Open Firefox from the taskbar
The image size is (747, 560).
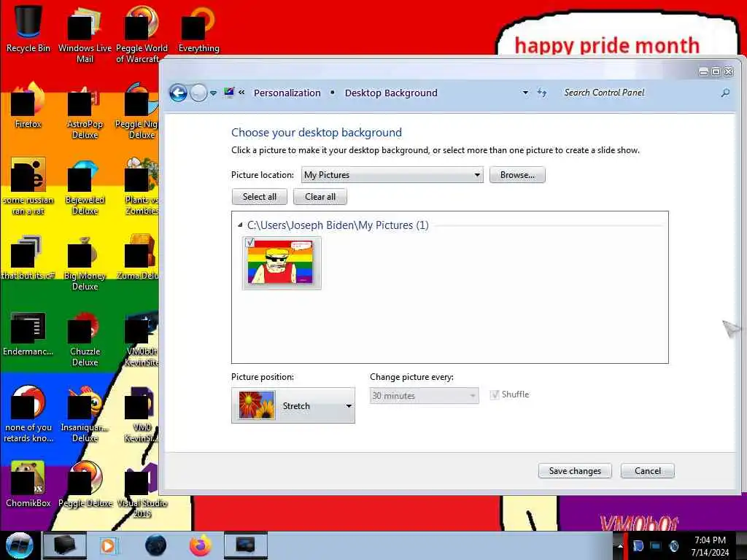(201, 545)
